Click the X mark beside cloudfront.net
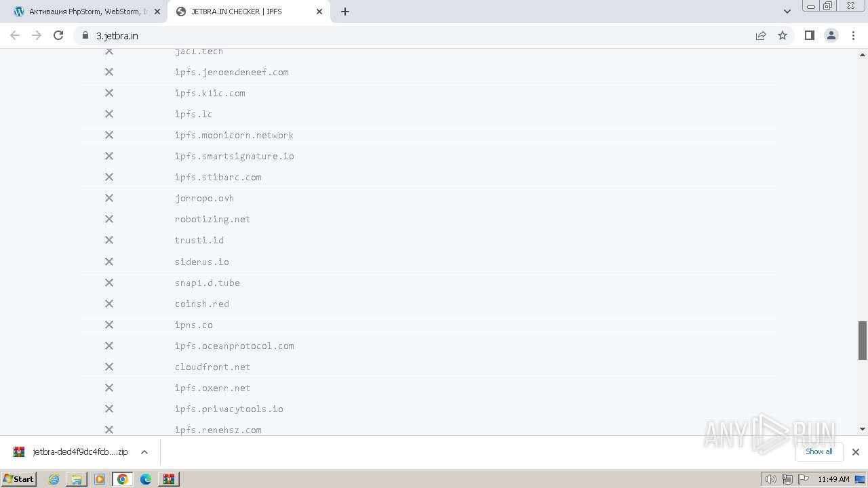The height and width of the screenshot is (488, 868). pyautogui.click(x=109, y=367)
